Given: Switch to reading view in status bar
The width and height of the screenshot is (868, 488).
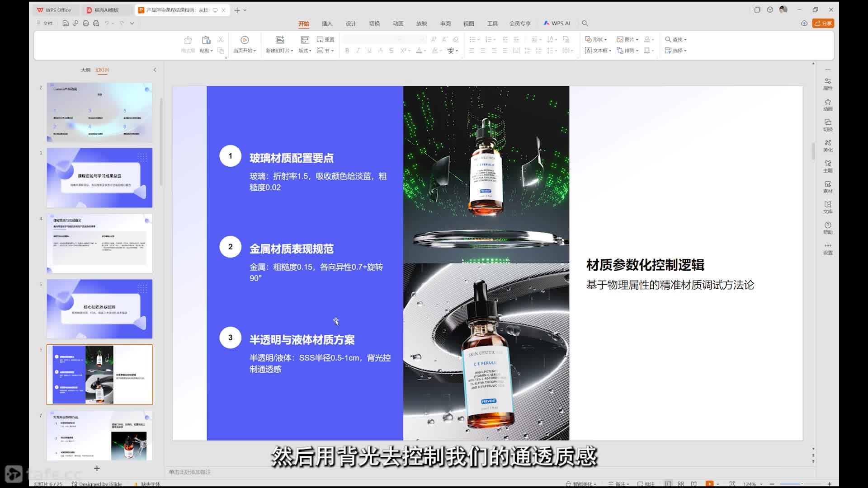Looking at the screenshot, I should pos(694,483).
